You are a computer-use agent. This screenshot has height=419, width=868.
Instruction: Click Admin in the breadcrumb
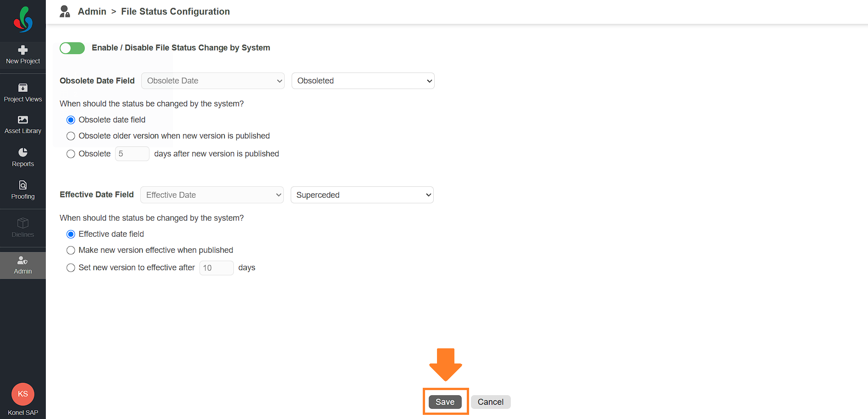tap(92, 11)
